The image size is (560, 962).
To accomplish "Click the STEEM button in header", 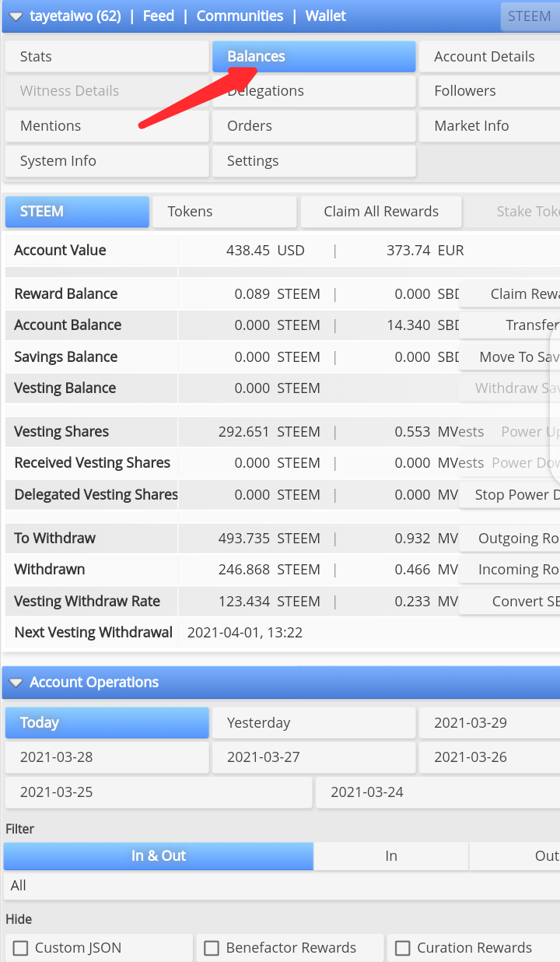I will (x=529, y=16).
